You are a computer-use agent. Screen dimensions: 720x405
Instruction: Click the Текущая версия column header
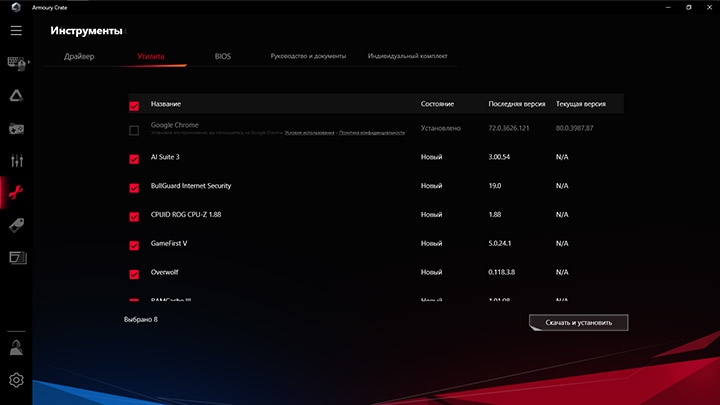(580, 104)
